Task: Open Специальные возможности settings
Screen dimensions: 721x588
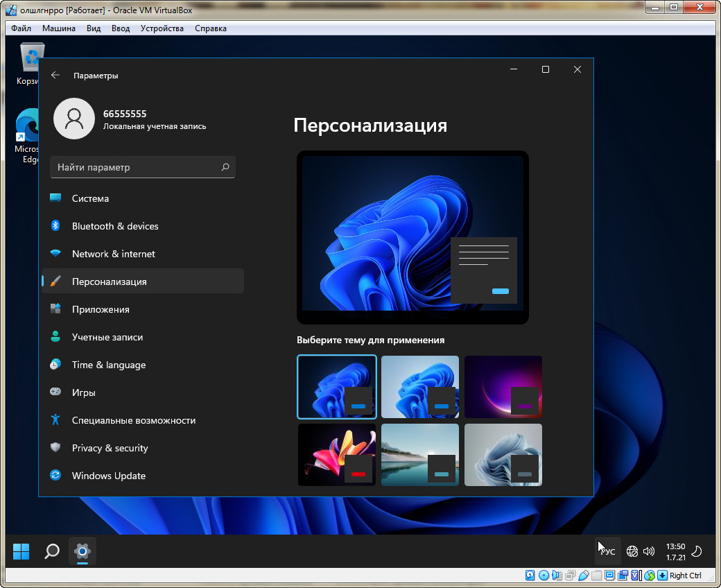Action: pos(134,420)
